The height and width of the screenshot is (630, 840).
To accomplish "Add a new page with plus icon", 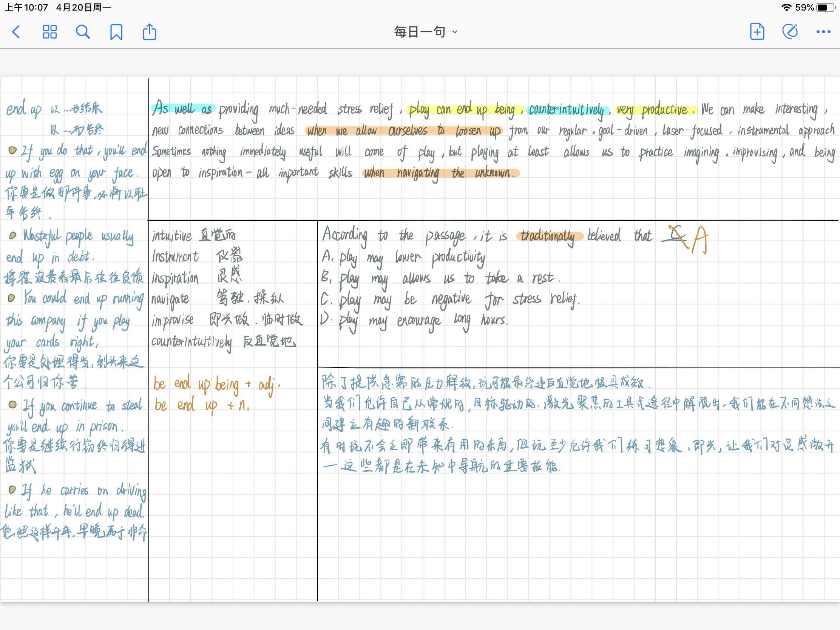I will (757, 31).
